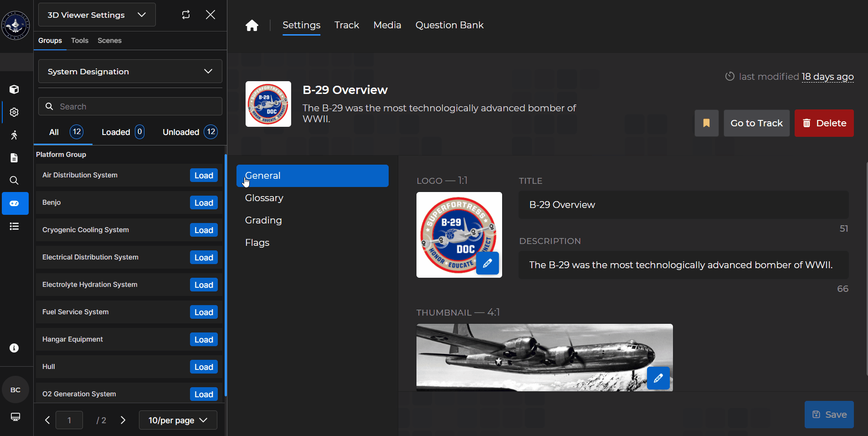Viewport: 868px width, 436px height.
Task: Click the groups list vertical scrollbar
Action: click(226, 275)
